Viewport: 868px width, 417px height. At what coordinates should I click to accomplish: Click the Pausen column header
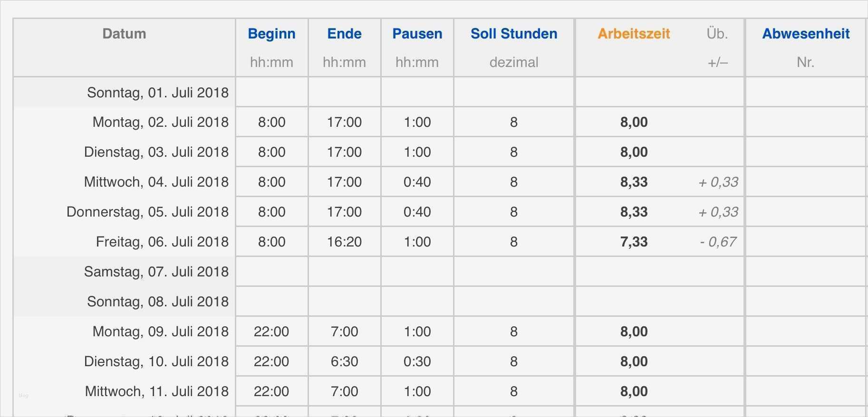417,34
